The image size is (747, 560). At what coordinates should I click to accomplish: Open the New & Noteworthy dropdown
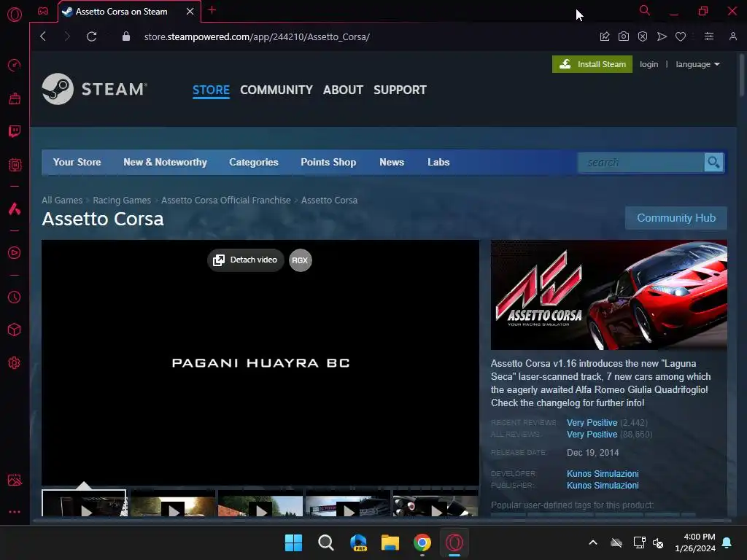point(165,162)
